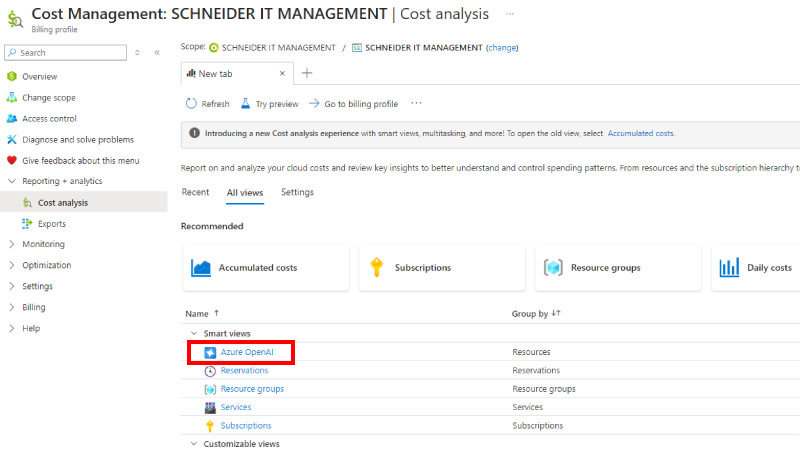Close the New tab
Image resolution: width=800 pixels, height=450 pixels.
(x=282, y=73)
